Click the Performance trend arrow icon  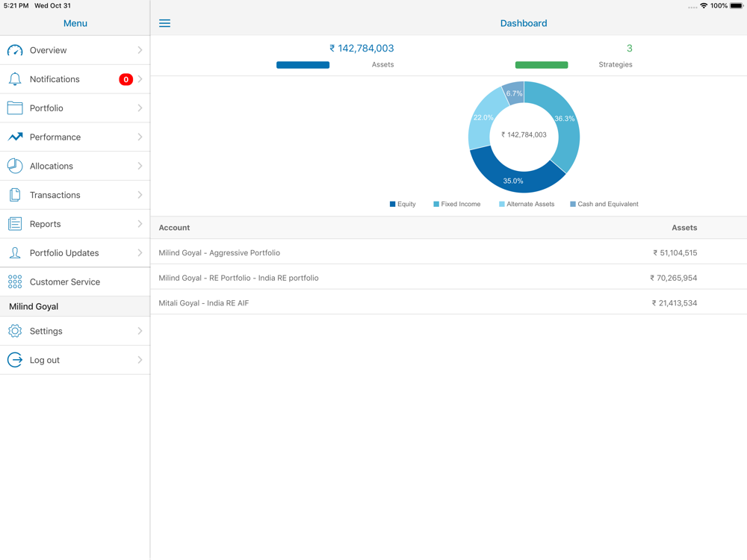pyautogui.click(x=15, y=137)
